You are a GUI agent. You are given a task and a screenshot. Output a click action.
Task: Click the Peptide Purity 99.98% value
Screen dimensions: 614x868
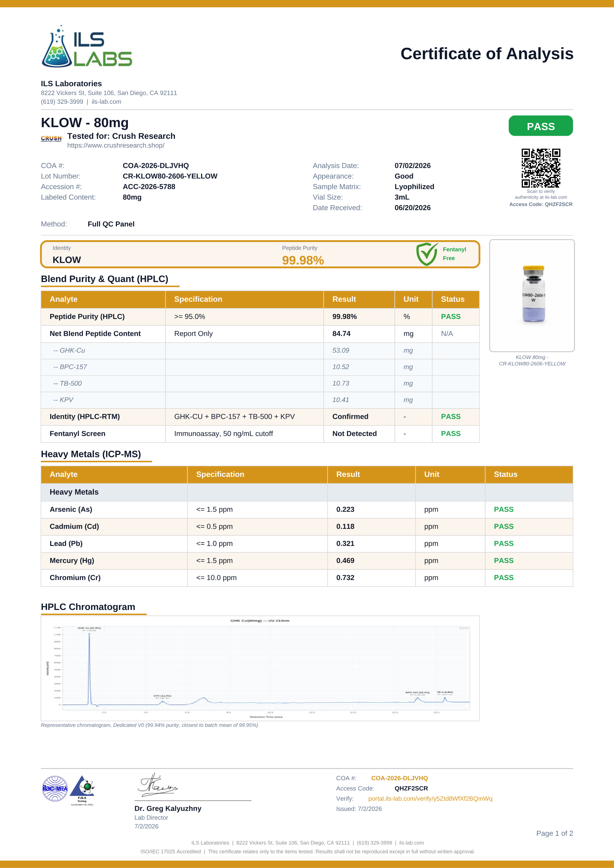point(303,260)
